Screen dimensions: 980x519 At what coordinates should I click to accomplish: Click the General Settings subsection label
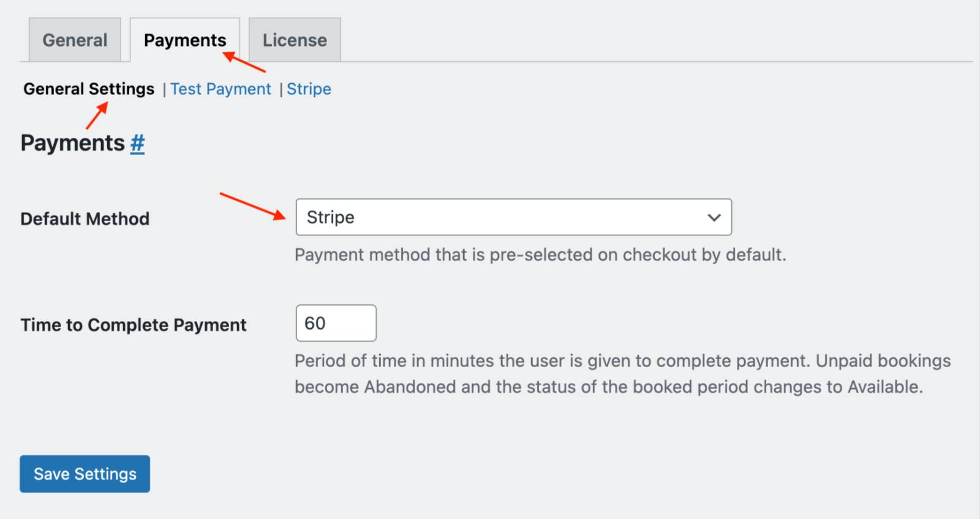click(x=89, y=89)
